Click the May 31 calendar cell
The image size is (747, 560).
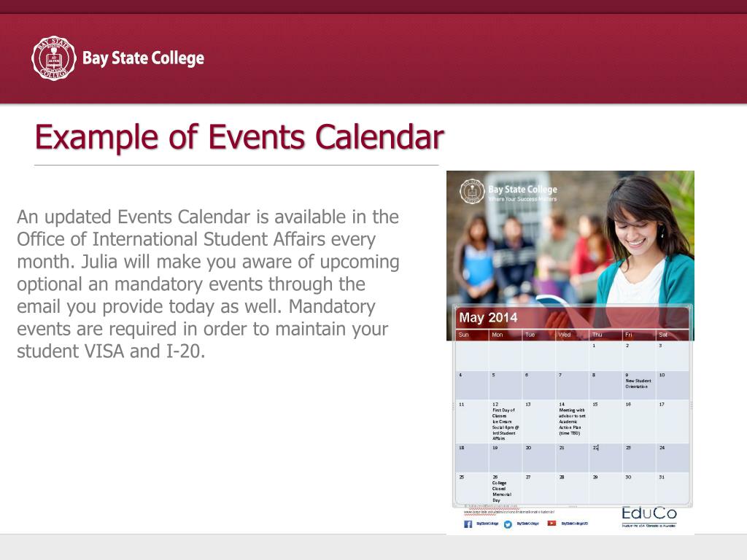coord(673,488)
